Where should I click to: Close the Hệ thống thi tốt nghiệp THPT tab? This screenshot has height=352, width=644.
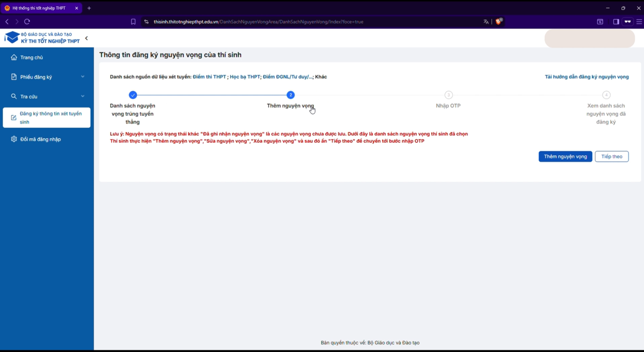(77, 8)
